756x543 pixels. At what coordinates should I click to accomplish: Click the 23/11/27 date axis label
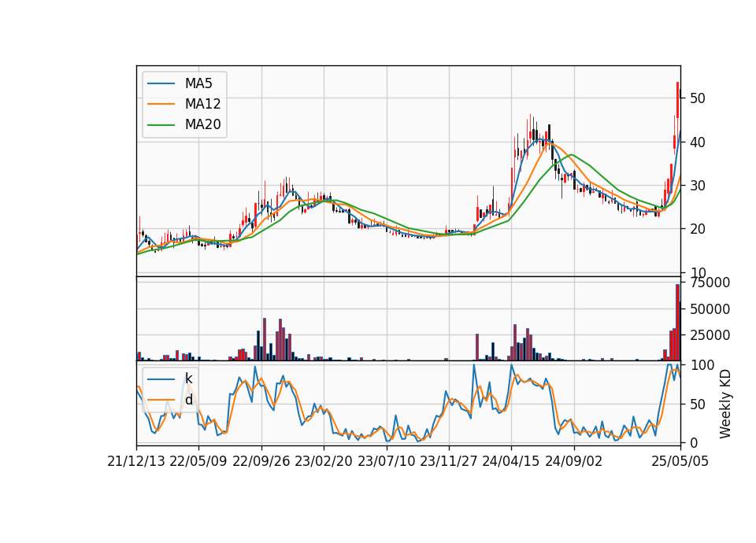pos(449,461)
